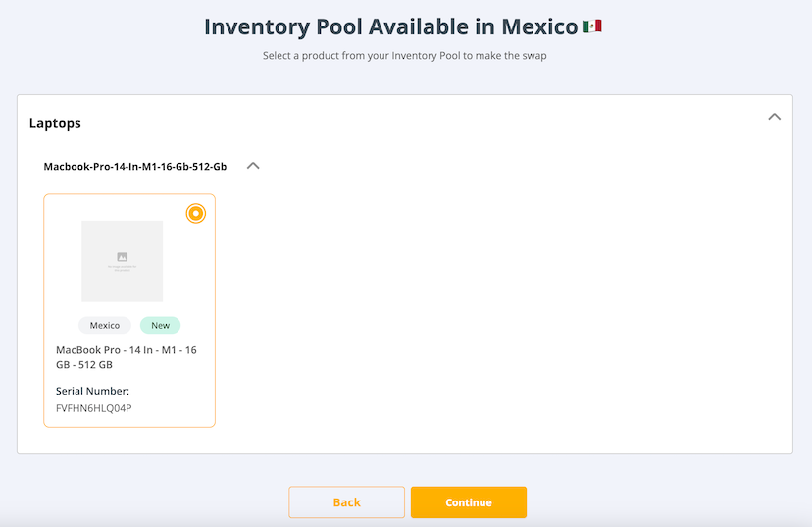The image size is (812, 527).
Task: Collapse the Laptops section chevron
Action: (774, 117)
